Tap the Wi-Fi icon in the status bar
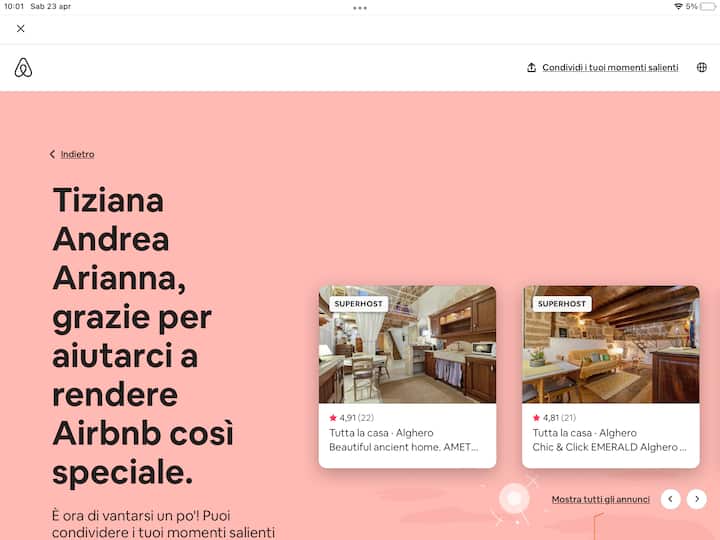The height and width of the screenshot is (540, 720). [678, 6]
